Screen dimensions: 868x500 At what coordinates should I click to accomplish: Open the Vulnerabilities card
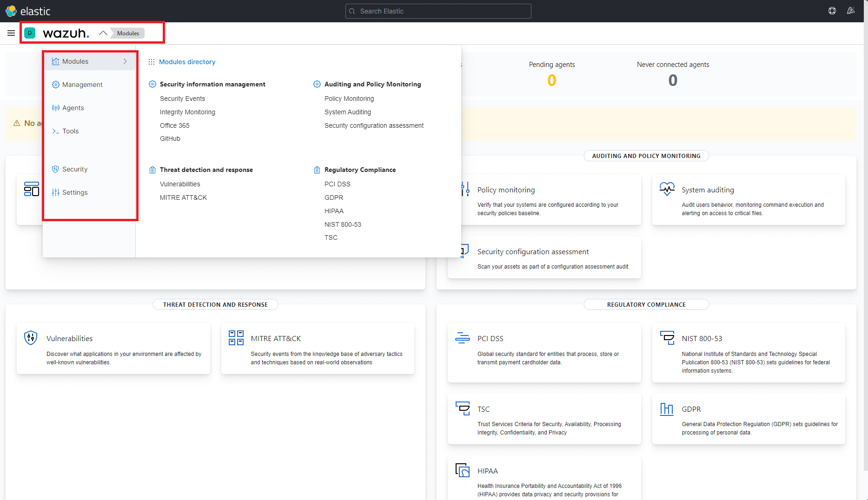pos(113,349)
